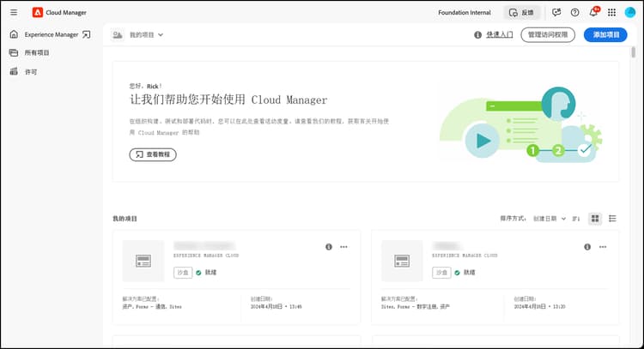Click the Experience Manager home icon

click(x=14, y=34)
